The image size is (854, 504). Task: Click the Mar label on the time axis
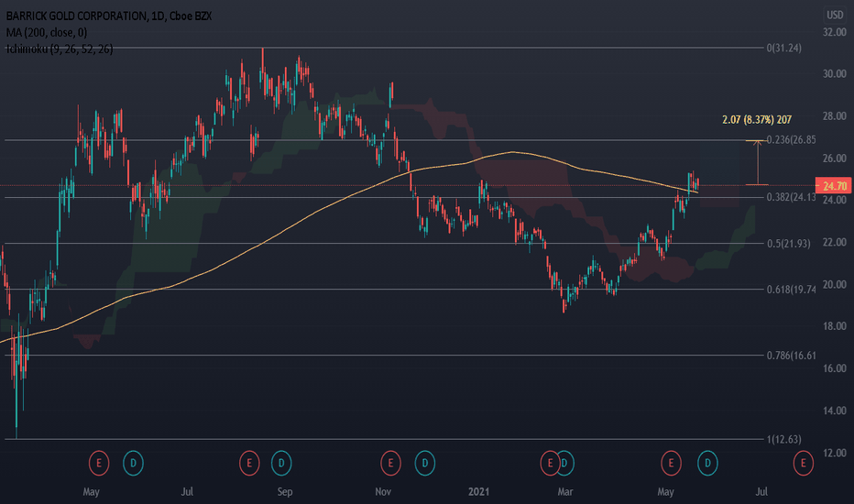pos(564,492)
